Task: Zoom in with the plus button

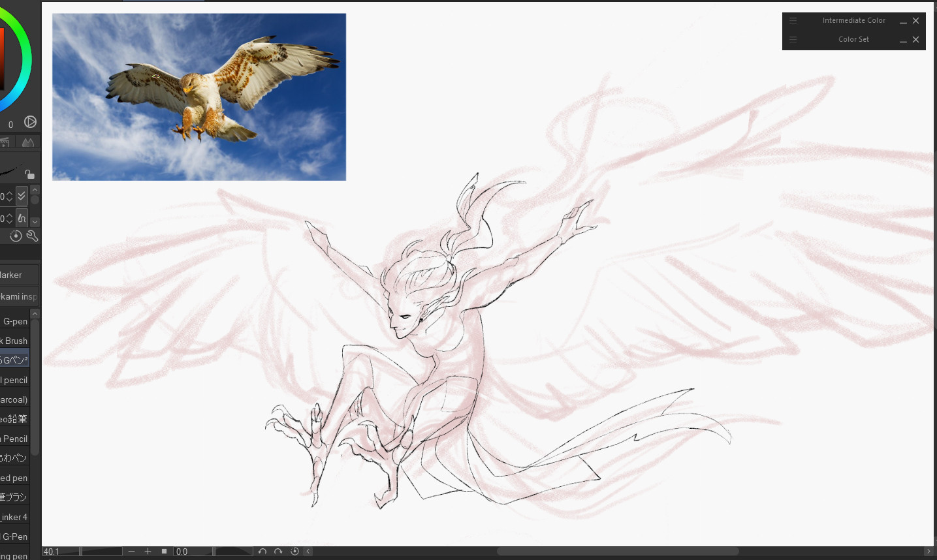Action: point(148,552)
